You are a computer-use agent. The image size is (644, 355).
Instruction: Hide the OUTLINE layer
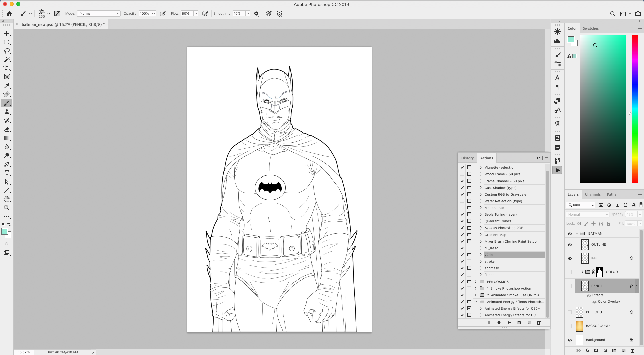[x=570, y=245]
